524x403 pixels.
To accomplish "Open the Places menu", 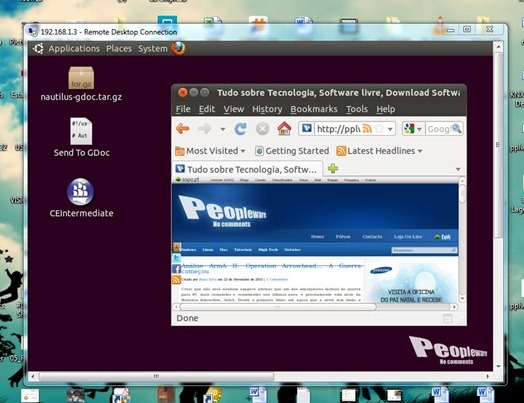I will tap(119, 49).
